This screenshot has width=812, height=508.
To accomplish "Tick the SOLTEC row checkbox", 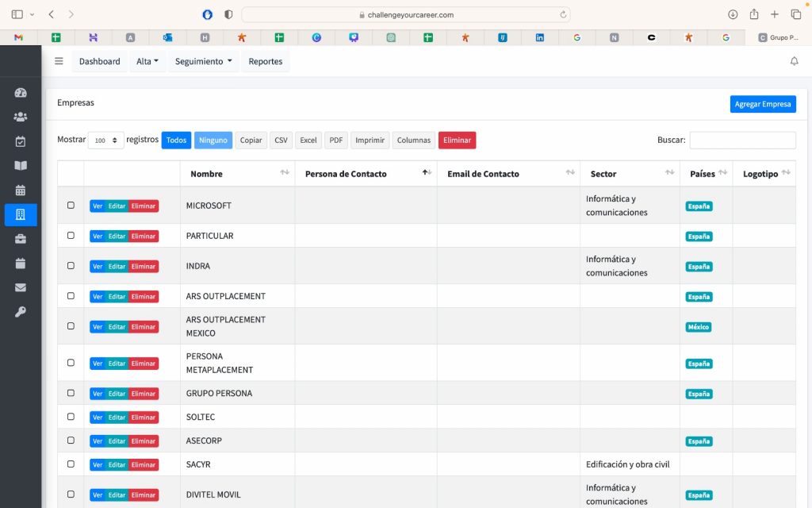I will click(x=71, y=417).
